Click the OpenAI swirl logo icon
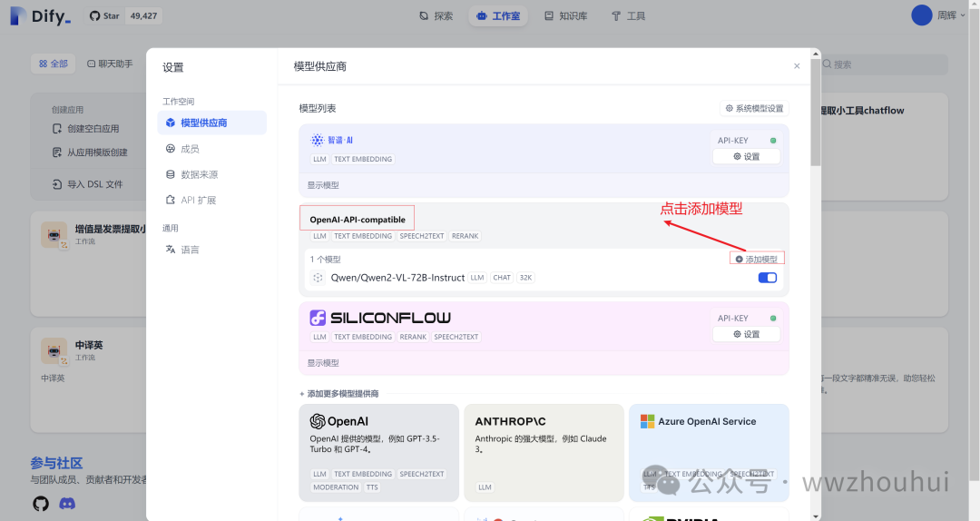 pyautogui.click(x=318, y=421)
